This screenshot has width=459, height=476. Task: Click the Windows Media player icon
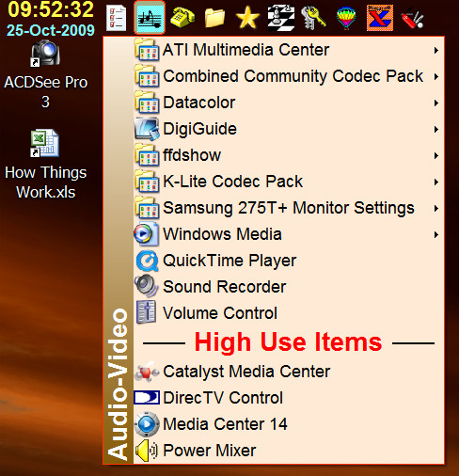(x=146, y=234)
